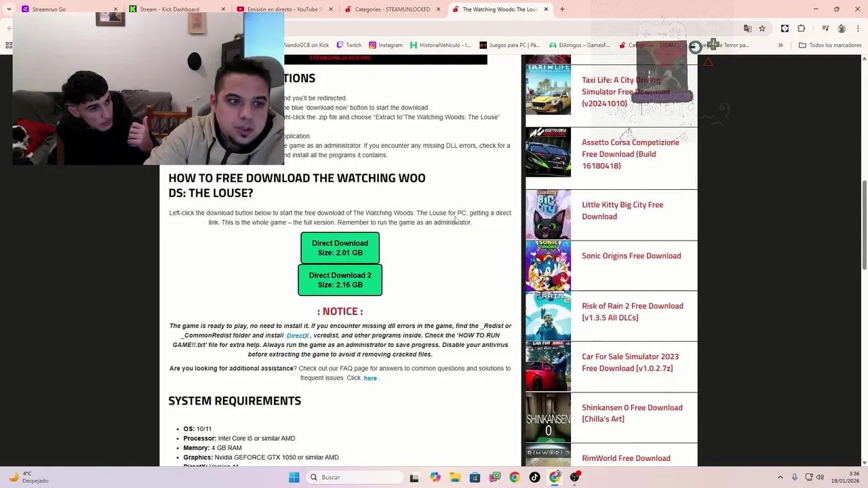Image resolution: width=868 pixels, height=488 pixels.
Task: Open the network icon in system tray
Action: click(x=810, y=477)
